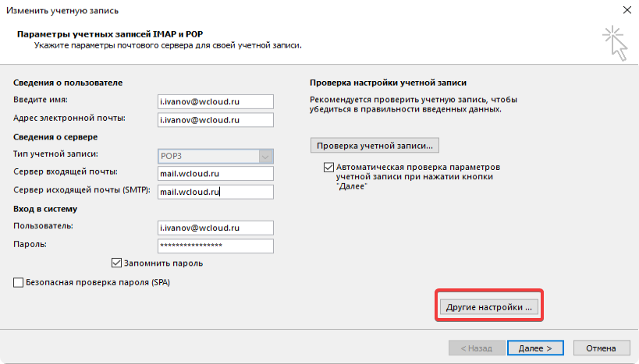Click the Изменить учетную запись title bar
The height and width of the screenshot is (364, 639).
click(234, 10)
